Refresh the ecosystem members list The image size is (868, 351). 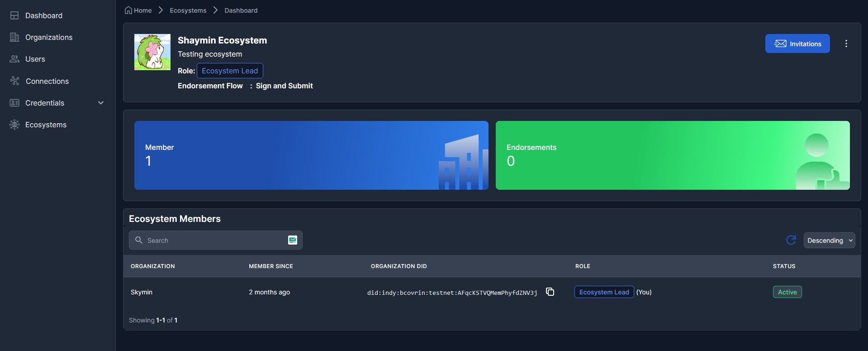(791, 240)
